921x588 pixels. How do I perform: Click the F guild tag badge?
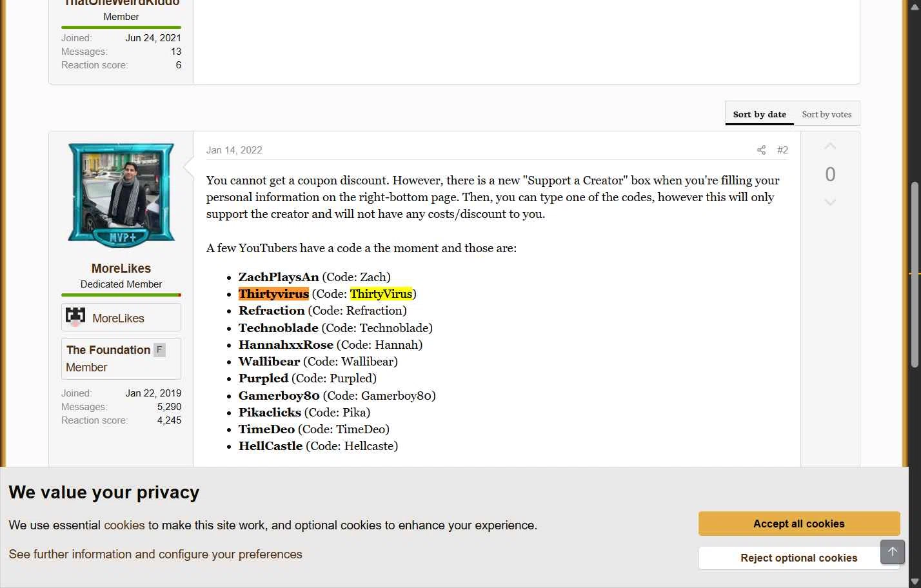pyautogui.click(x=159, y=350)
